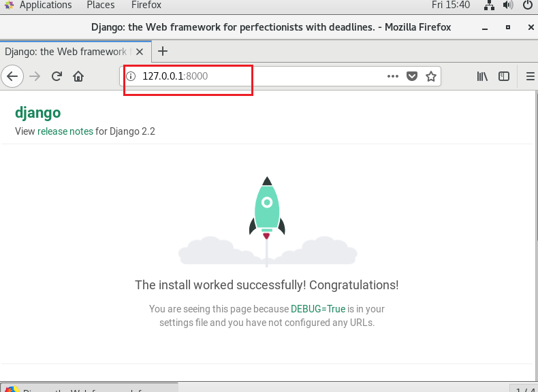Open a new tab with plus button
538x392 pixels.
click(163, 52)
